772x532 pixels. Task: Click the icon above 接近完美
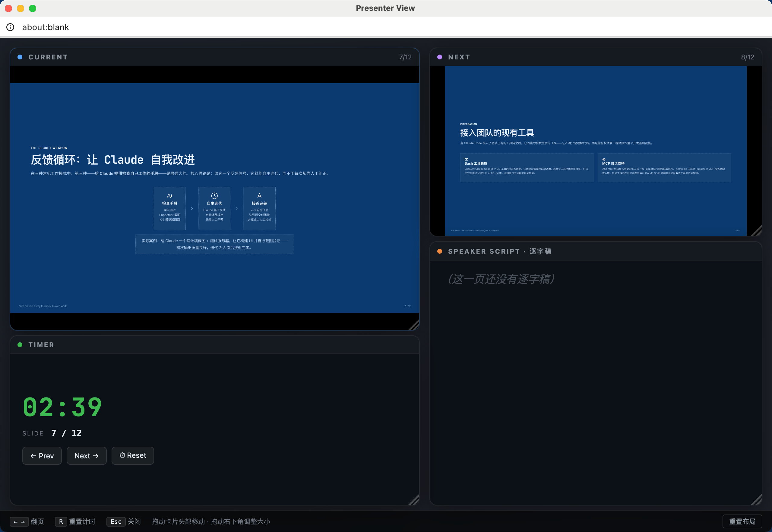pos(259,196)
